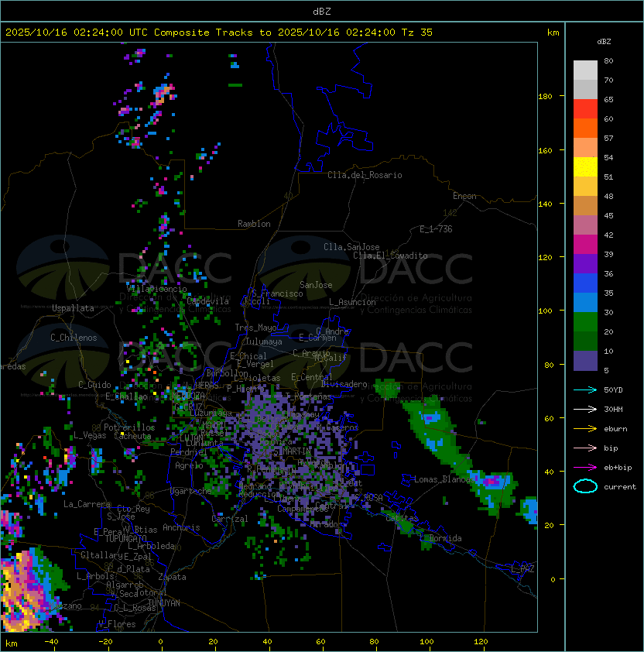Screen dimensions: 644x652
Task: Click the Anchoris map label
Action: (181, 527)
